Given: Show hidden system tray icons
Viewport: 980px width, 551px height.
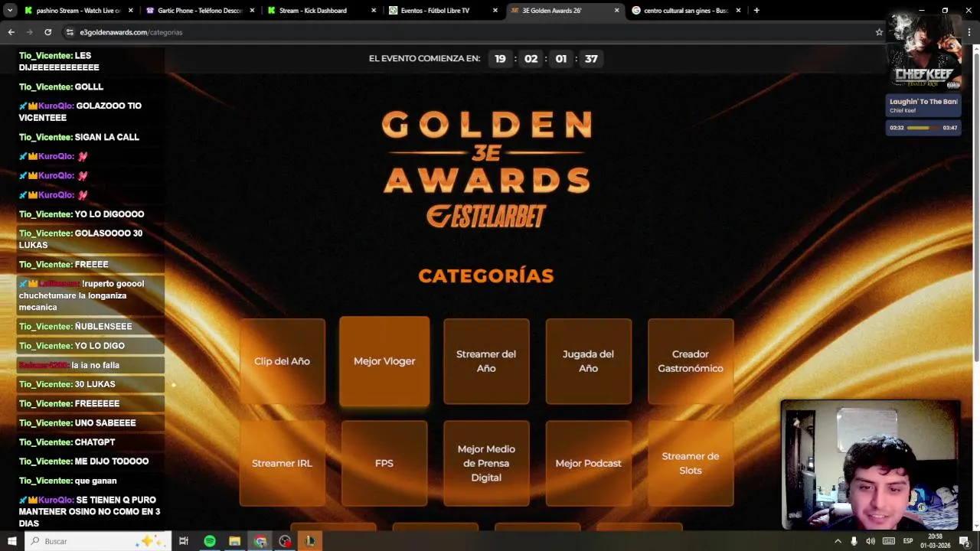Looking at the screenshot, I should click(x=838, y=541).
